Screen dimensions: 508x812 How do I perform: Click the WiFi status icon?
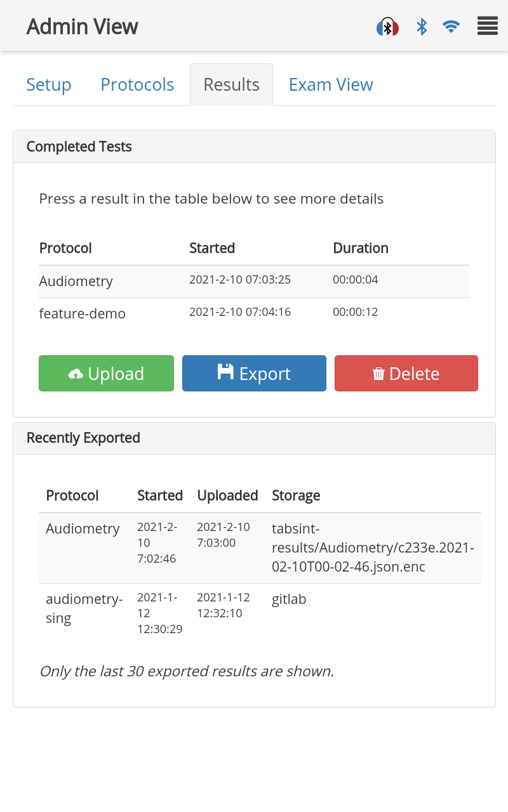(451, 27)
